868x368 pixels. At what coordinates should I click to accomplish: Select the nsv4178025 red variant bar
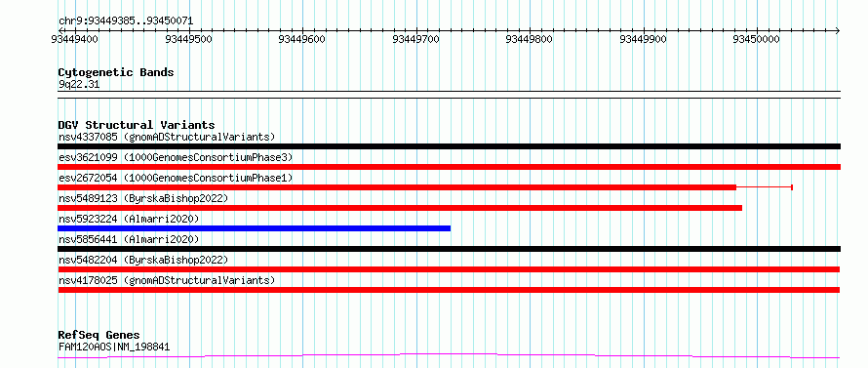coord(449,290)
